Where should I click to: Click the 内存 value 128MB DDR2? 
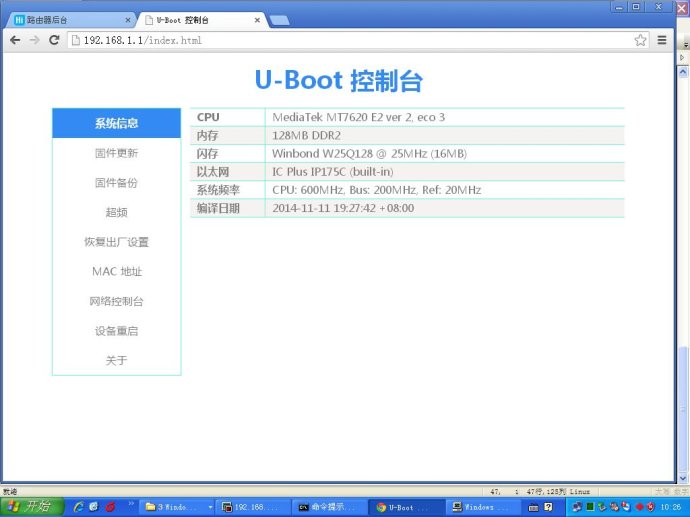tap(306, 136)
